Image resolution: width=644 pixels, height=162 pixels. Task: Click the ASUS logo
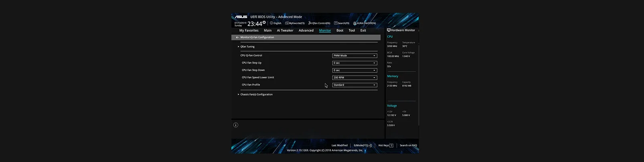click(241, 17)
